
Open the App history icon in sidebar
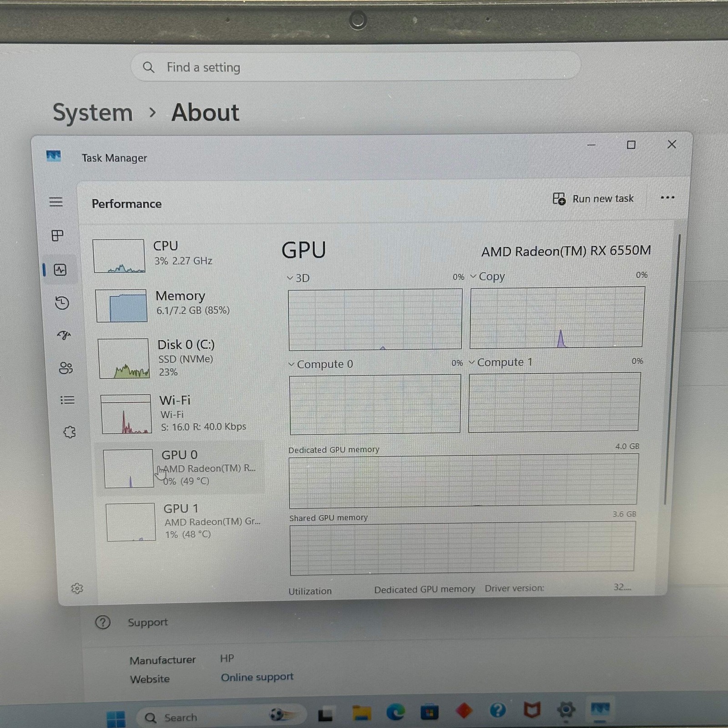pyautogui.click(x=62, y=303)
